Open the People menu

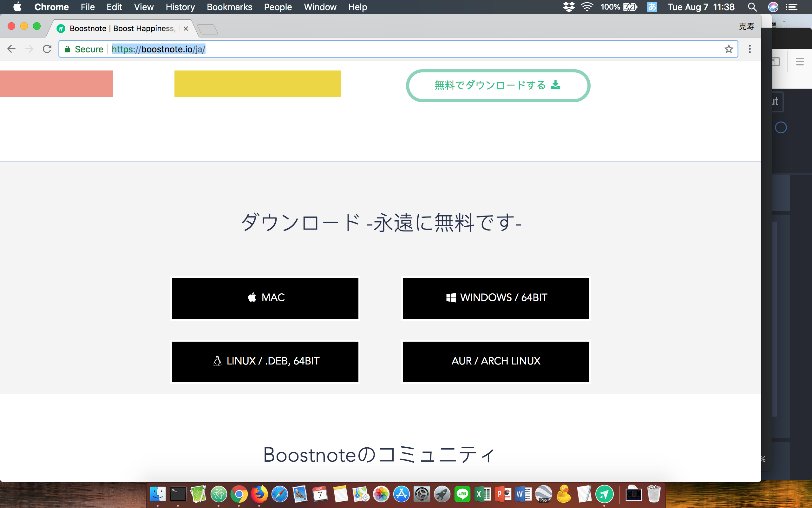pyautogui.click(x=278, y=7)
